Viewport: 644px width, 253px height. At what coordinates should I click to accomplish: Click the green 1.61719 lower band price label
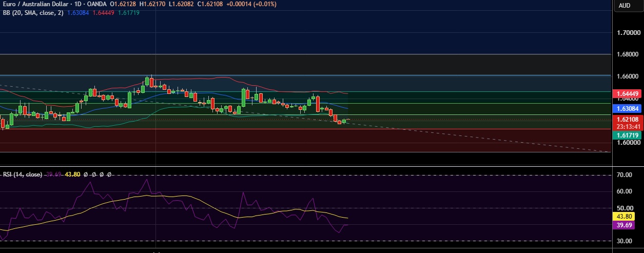pos(628,135)
